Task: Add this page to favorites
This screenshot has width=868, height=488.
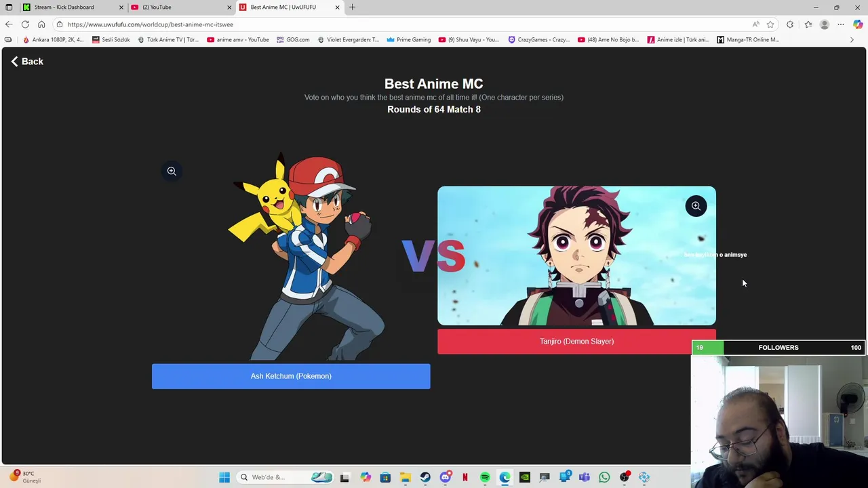Action: pos(770,24)
